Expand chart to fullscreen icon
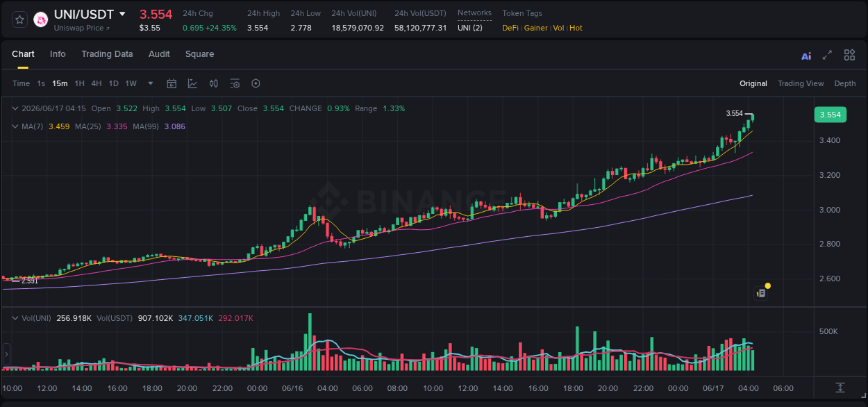 827,55
